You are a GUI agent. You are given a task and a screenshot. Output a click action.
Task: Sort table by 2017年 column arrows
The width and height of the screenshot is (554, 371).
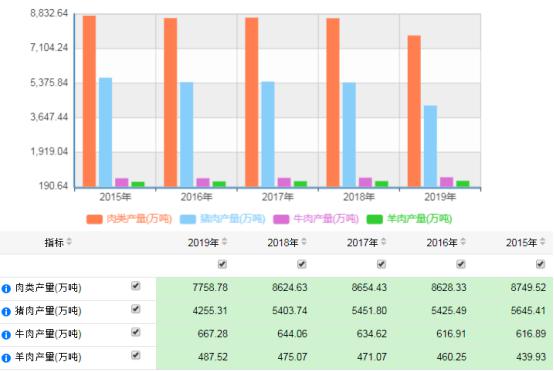click(x=384, y=242)
